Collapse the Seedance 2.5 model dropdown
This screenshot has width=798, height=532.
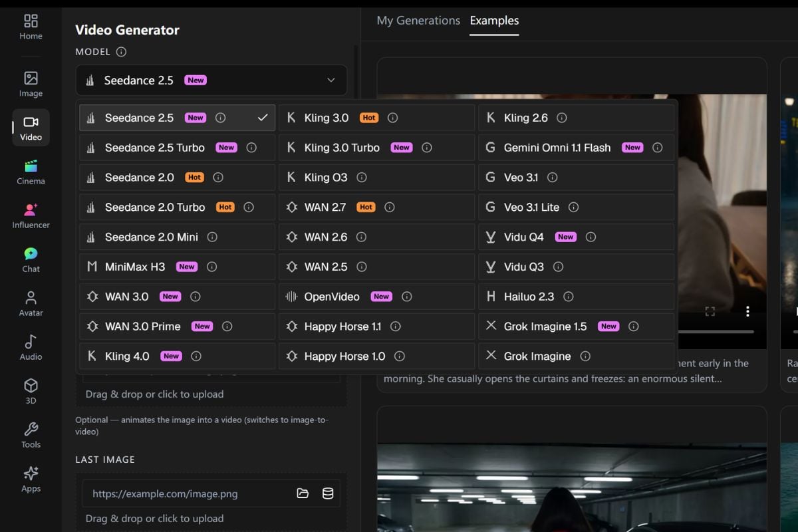[211, 80]
